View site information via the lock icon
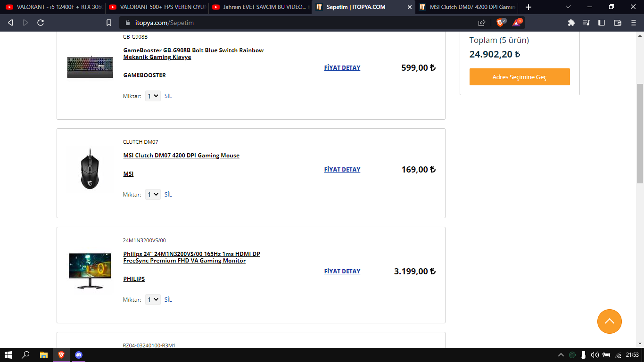 (x=128, y=23)
